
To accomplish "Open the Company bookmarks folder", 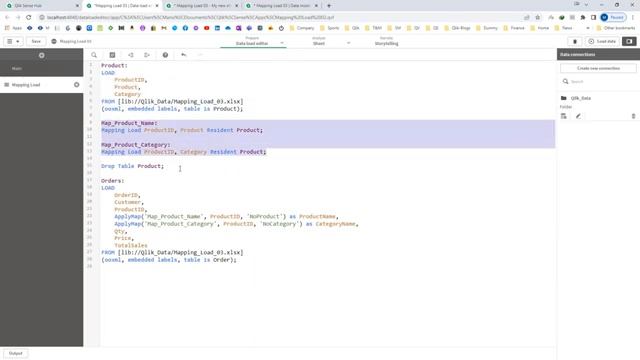I will (x=302, y=28).
